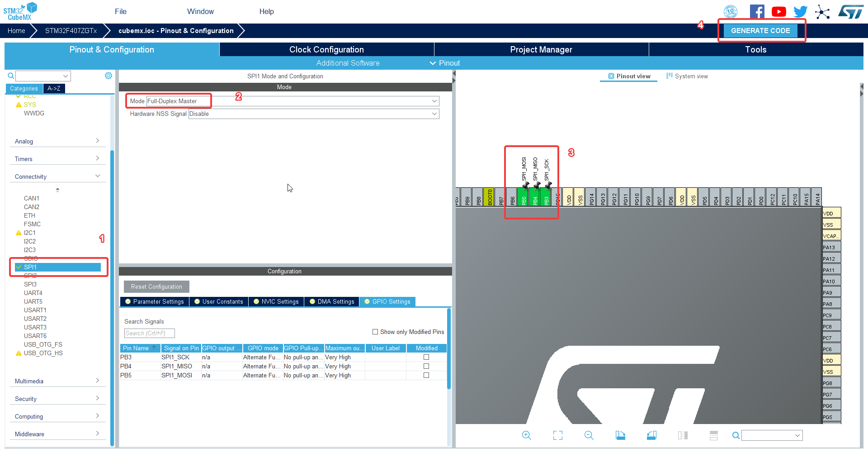Click the GENERATE CODE button
The height and width of the screenshot is (453, 868).
click(x=760, y=30)
